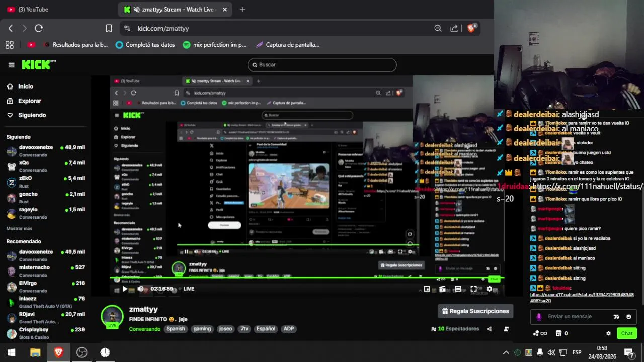Image resolution: width=644 pixels, height=362 pixels.
Task: Open the x.com status link in chat
Action: 582,298
